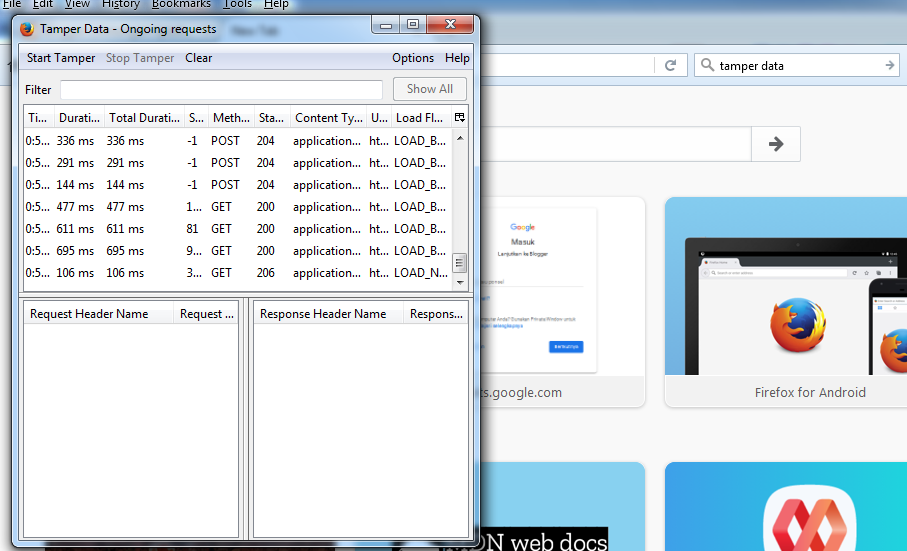Image resolution: width=907 pixels, height=551 pixels.
Task: Sort by the Time column header
Action: pos(38,117)
